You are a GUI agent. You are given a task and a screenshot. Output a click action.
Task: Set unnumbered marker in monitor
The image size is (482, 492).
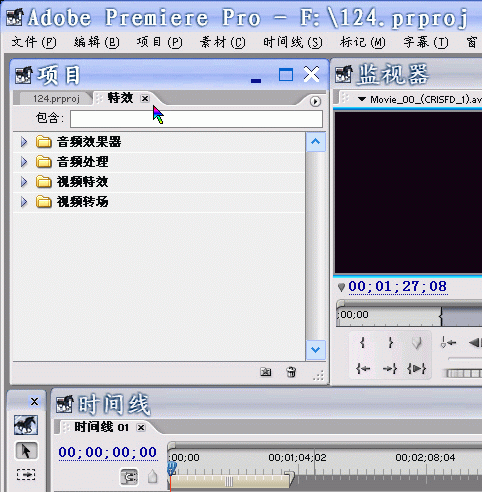pyautogui.click(x=417, y=343)
